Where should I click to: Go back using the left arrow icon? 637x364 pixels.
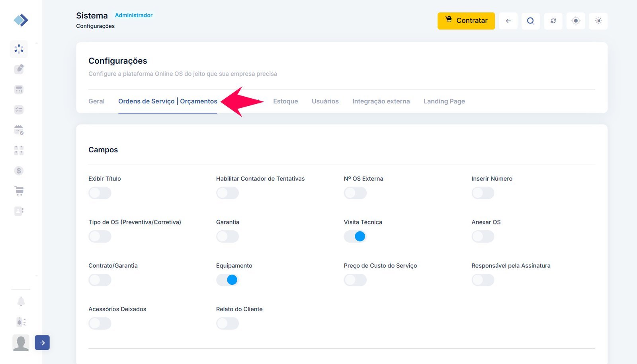[508, 21]
